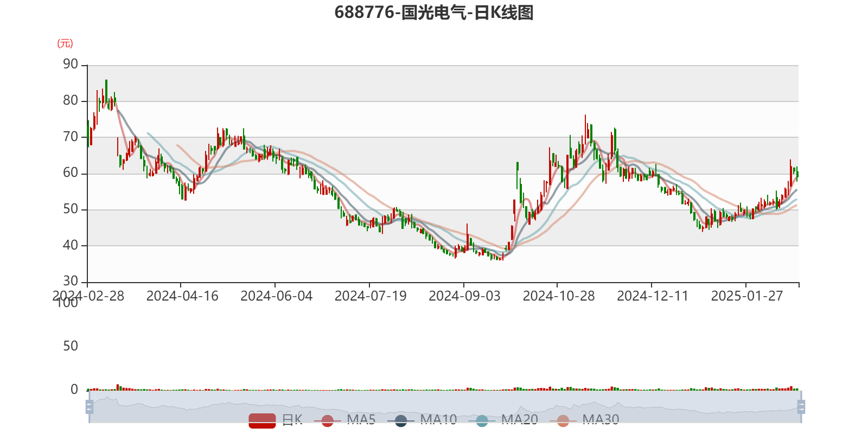Toggle MA30 line using its text label
The image size is (868, 434).
click(x=601, y=419)
